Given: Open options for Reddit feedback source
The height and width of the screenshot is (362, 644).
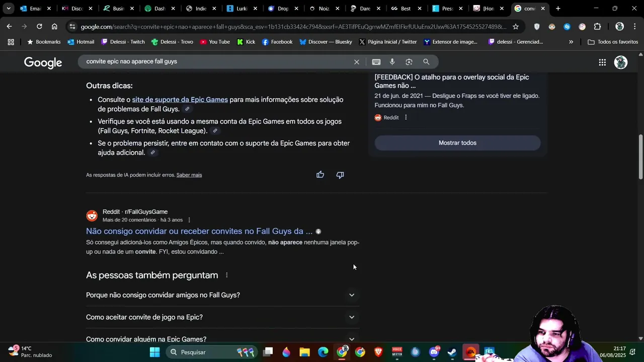Looking at the screenshot, I should click(406, 118).
